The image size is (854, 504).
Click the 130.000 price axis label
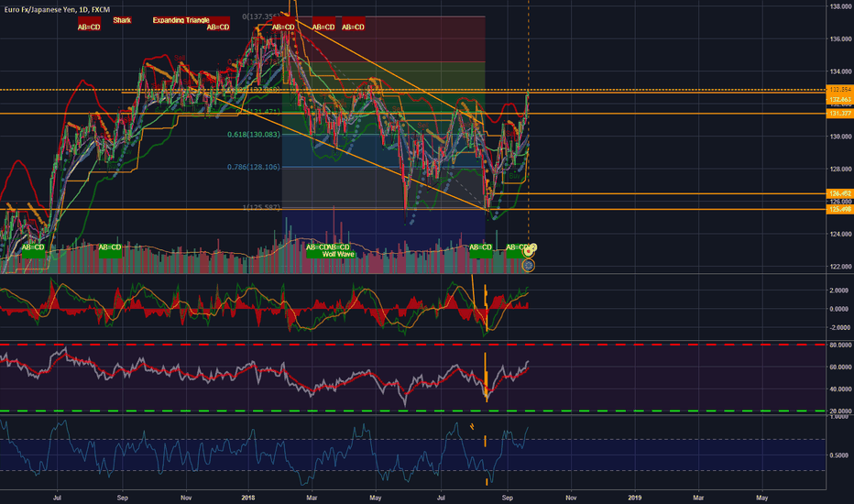pyautogui.click(x=840, y=137)
